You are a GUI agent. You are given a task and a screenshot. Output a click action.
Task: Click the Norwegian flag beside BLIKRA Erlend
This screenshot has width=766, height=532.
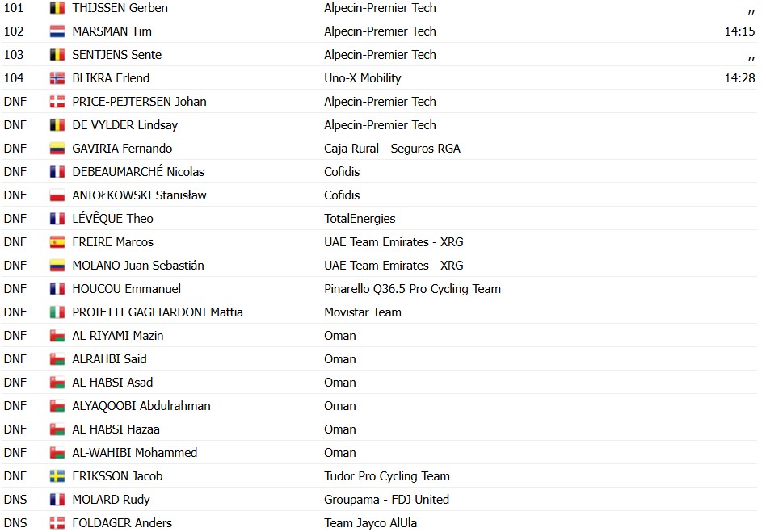point(57,78)
